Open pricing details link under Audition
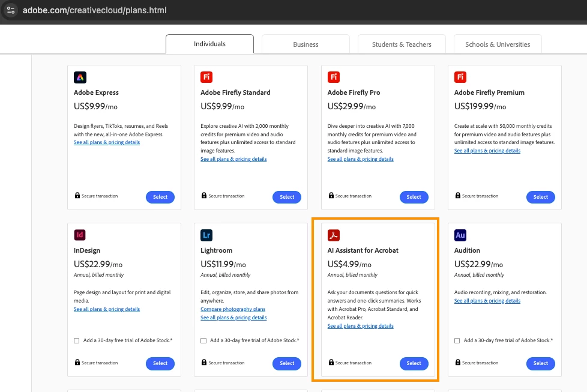The height and width of the screenshot is (392, 587). (x=487, y=301)
